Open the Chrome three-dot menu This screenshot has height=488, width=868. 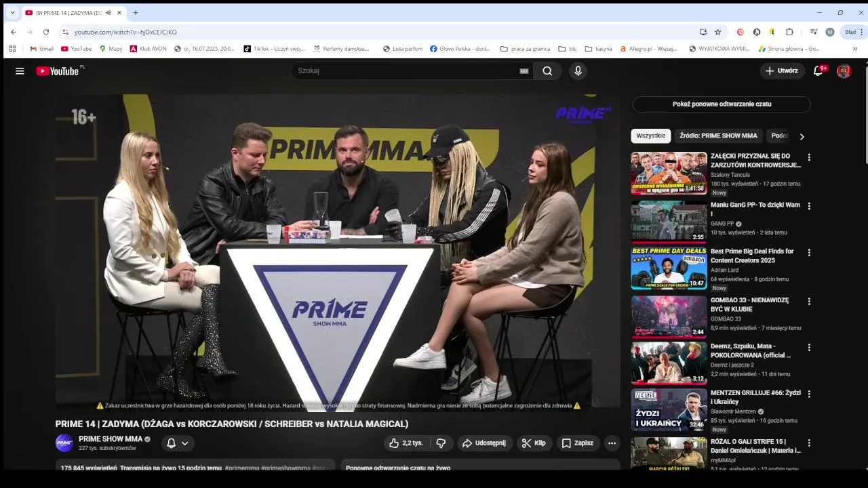tap(862, 32)
